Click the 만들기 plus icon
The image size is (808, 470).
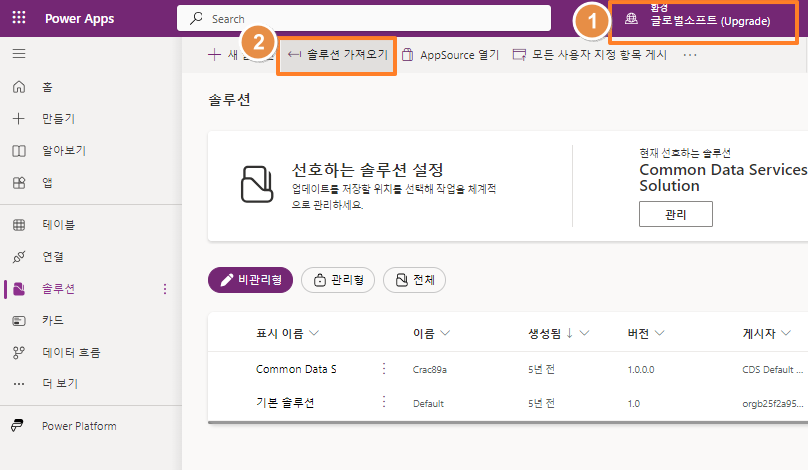click(19, 119)
